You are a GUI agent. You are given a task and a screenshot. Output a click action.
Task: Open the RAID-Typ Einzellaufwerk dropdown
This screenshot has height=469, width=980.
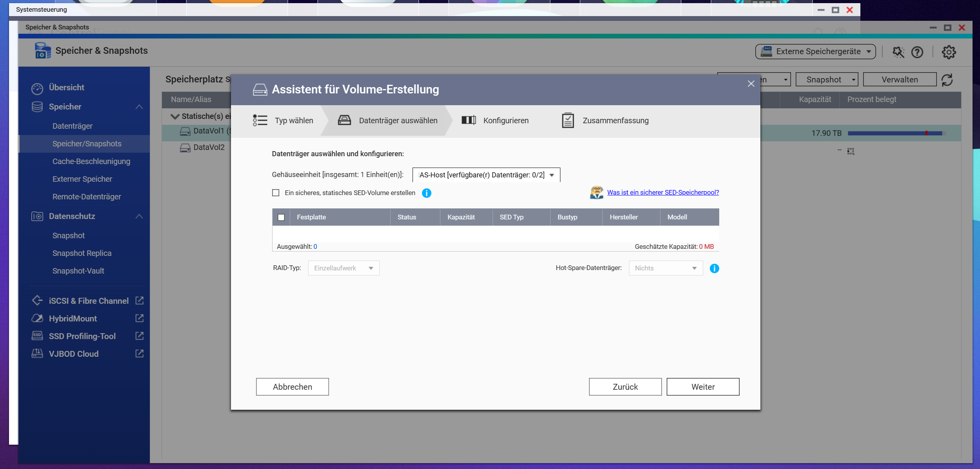tap(344, 268)
